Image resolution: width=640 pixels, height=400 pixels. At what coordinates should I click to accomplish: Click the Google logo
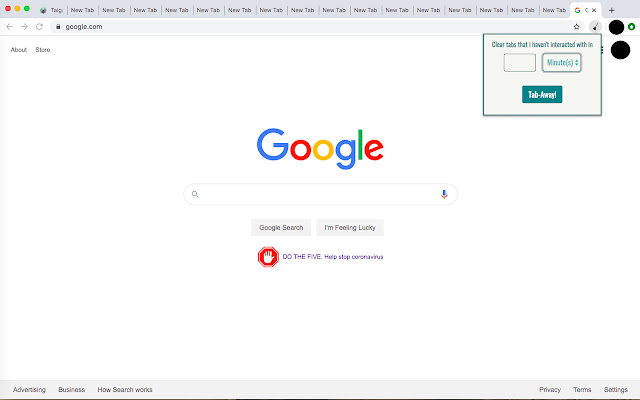[320, 149]
